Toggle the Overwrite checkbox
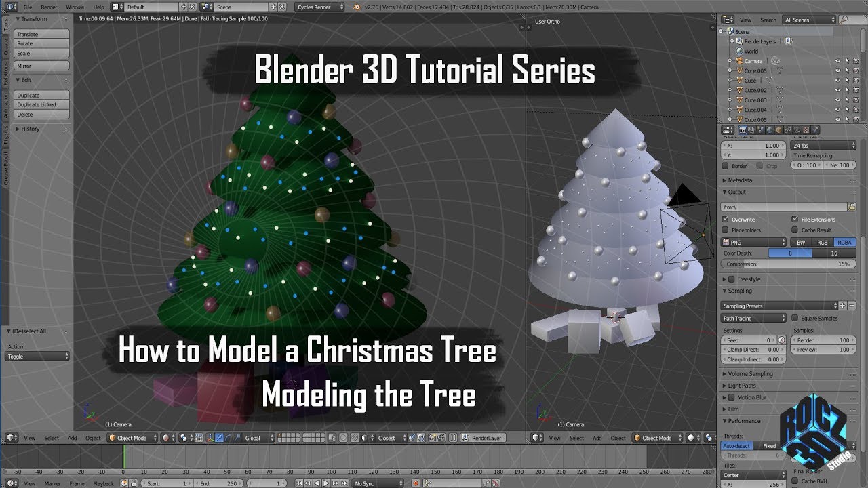The width and height of the screenshot is (868, 488). 726,220
